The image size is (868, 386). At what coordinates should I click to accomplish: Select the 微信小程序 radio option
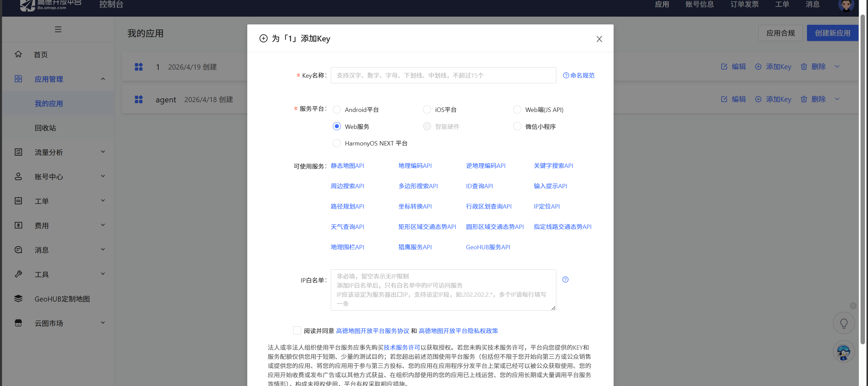(517, 127)
